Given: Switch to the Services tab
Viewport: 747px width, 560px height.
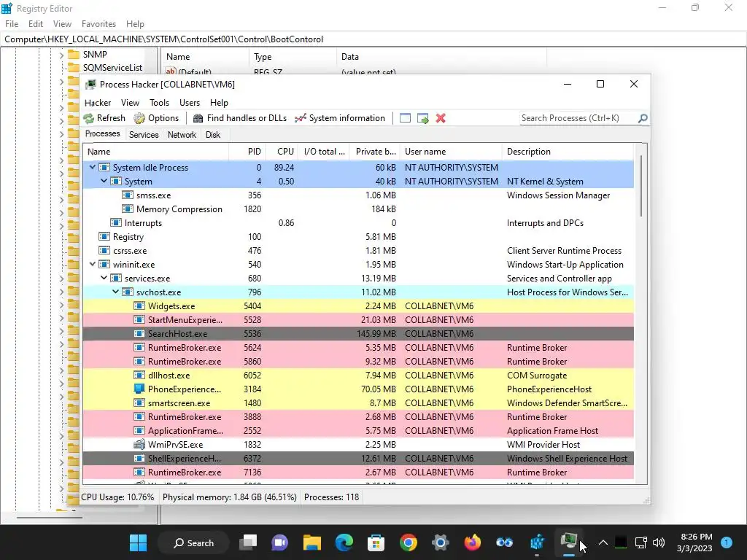Looking at the screenshot, I should [x=144, y=135].
